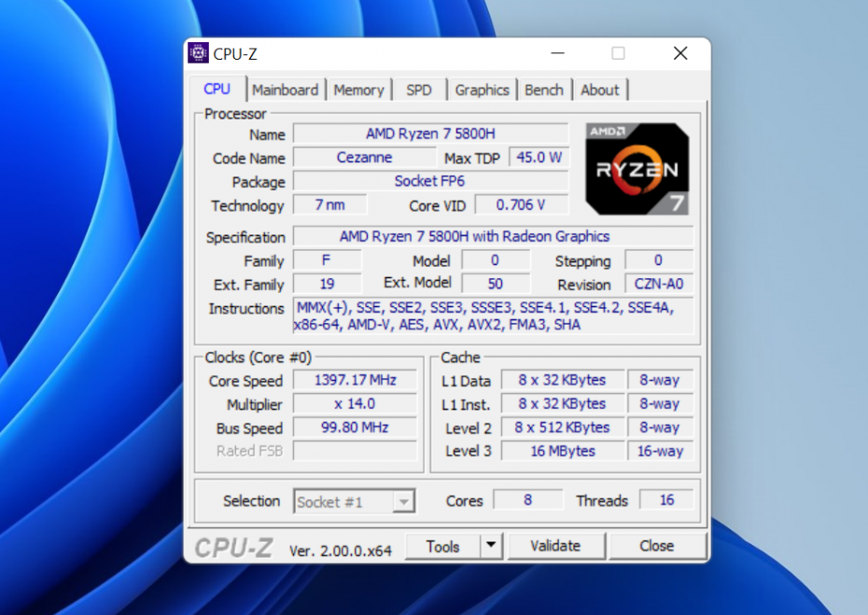Switch to the Mainboard tab

[285, 90]
